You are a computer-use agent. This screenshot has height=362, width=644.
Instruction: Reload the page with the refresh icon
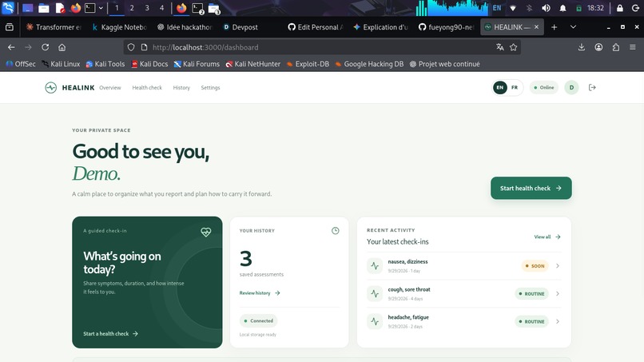(46, 47)
